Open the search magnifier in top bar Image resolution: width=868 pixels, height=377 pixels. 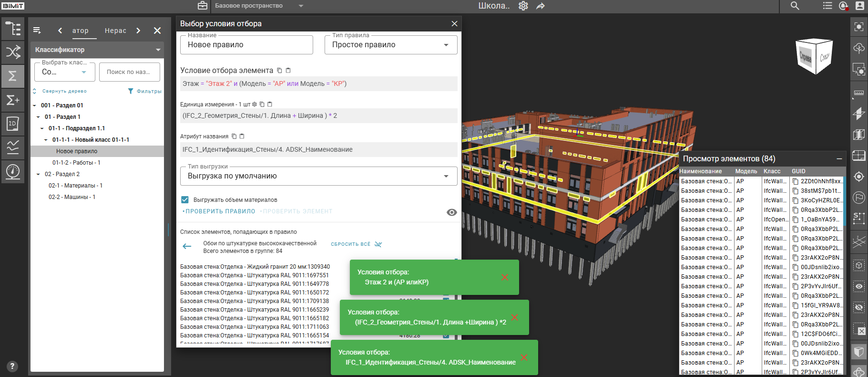(795, 6)
